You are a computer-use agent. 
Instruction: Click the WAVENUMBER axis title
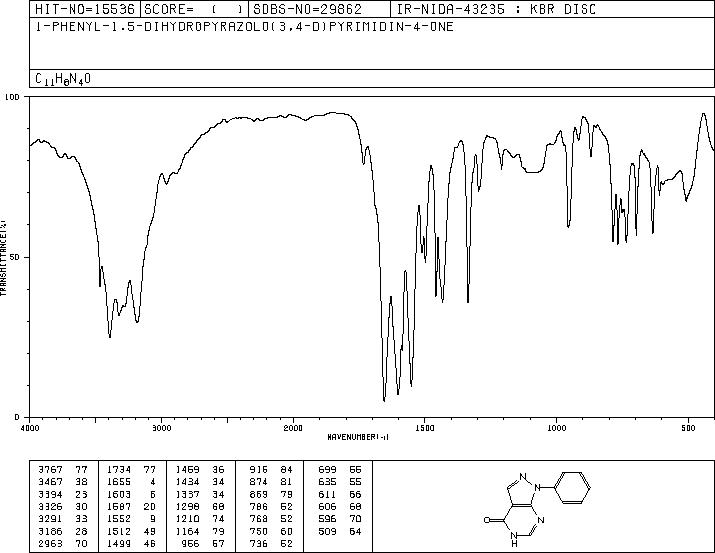click(358, 437)
